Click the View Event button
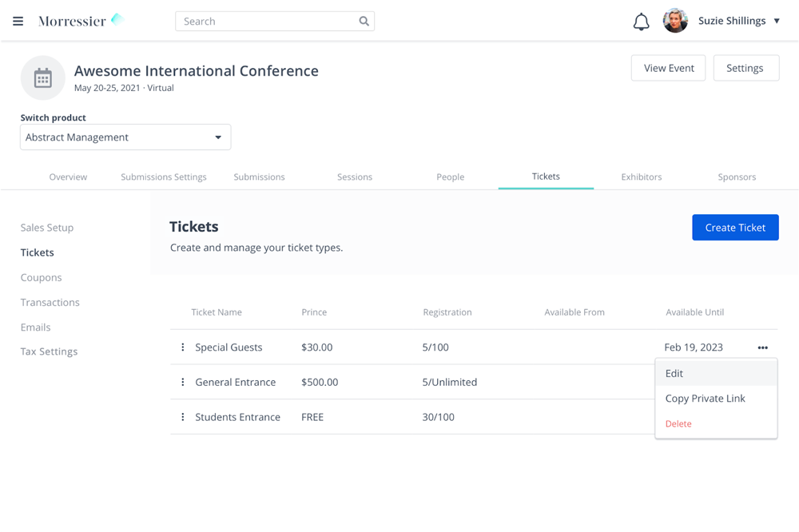This screenshot has height=532, width=799. click(668, 68)
